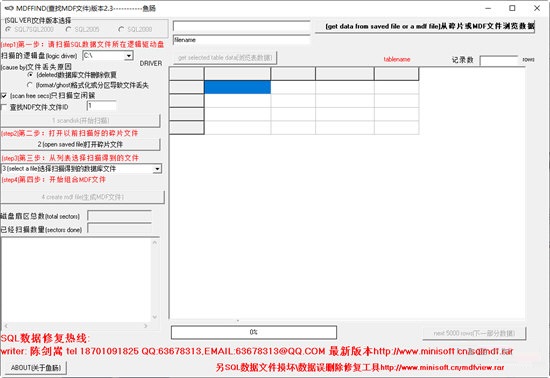Image resolution: width=550 pixels, height=378 pixels.
Task: Click the 0% progress bar
Action: (254, 332)
